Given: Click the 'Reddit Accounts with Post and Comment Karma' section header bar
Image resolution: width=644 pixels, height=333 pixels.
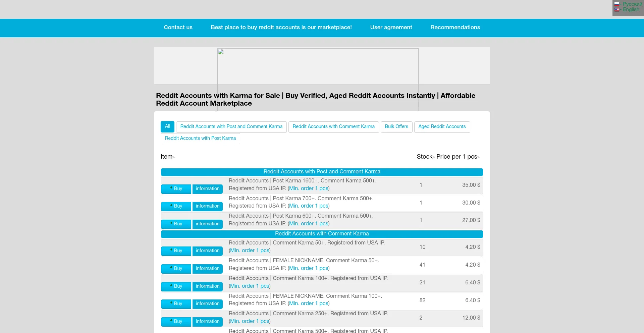Looking at the screenshot, I should 322,172.
